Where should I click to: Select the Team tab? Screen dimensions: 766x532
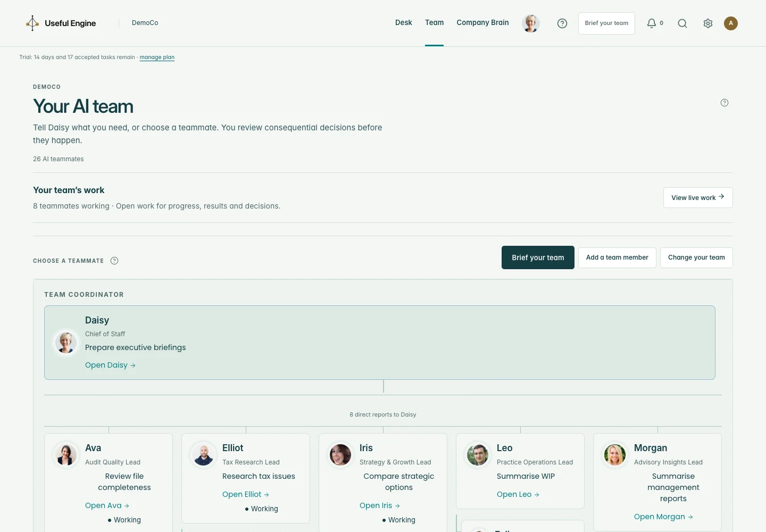pyautogui.click(x=435, y=23)
